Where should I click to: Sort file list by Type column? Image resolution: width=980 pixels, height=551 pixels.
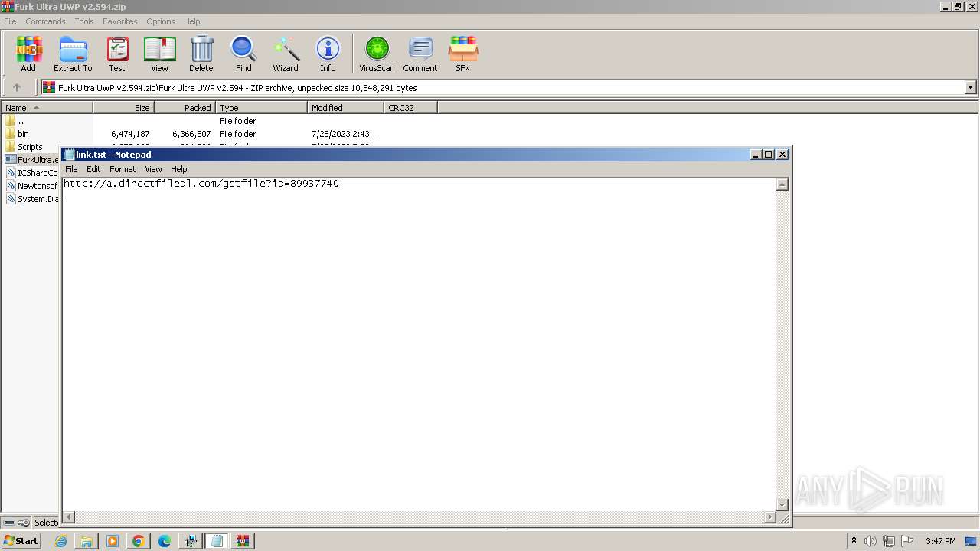pos(262,108)
